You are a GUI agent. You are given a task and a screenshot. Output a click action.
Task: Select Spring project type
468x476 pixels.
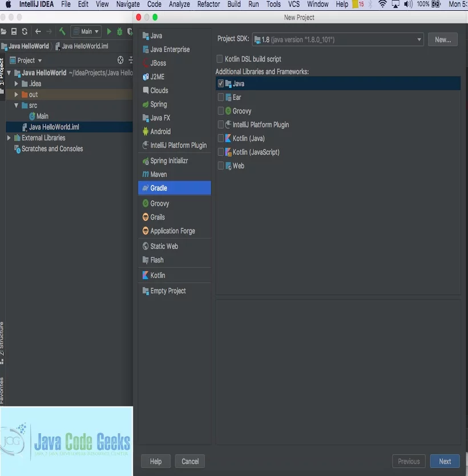point(175,104)
